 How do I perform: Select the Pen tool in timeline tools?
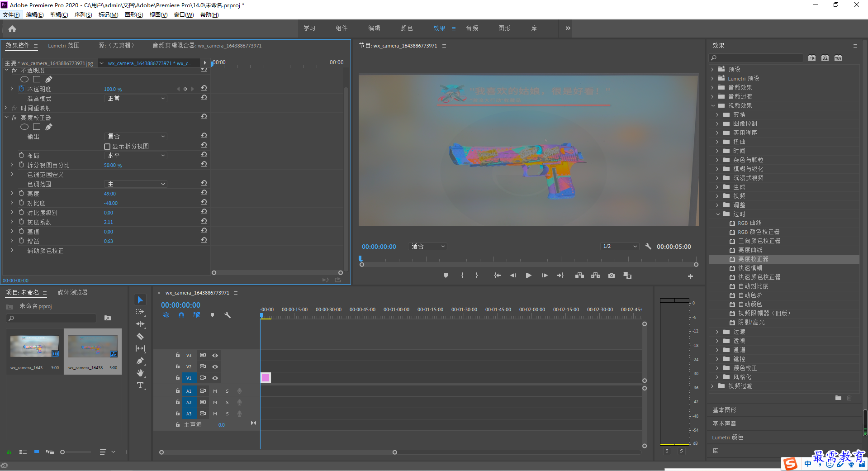(140, 361)
